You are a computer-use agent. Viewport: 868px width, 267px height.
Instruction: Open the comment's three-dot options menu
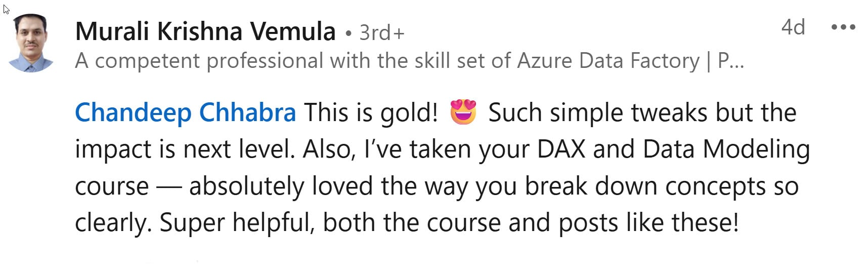843,27
